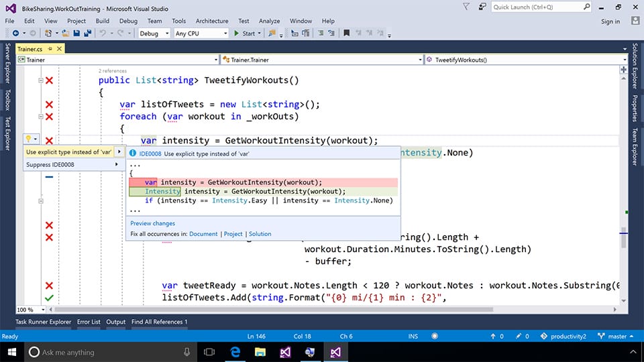
Task: Click the Find in Files toolbar icon
Action: (272, 34)
